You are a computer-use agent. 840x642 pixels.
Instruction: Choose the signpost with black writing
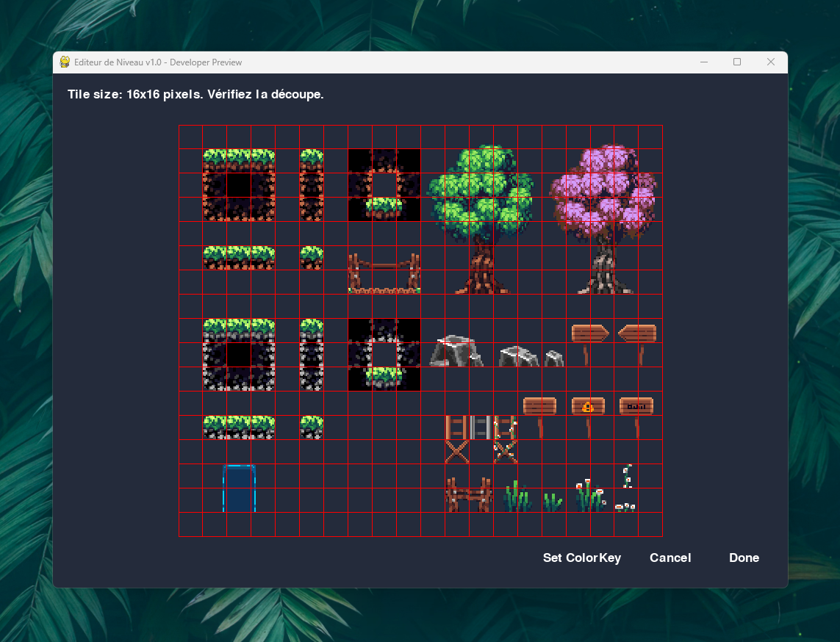pyautogui.click(x=636, y=417)
